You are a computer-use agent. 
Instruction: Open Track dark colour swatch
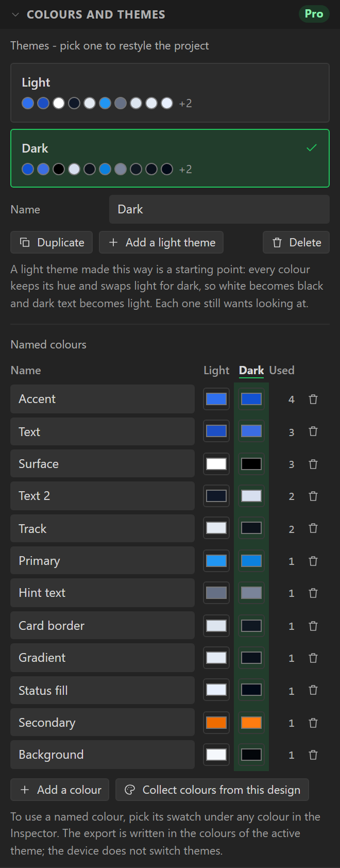pos(251,528)
